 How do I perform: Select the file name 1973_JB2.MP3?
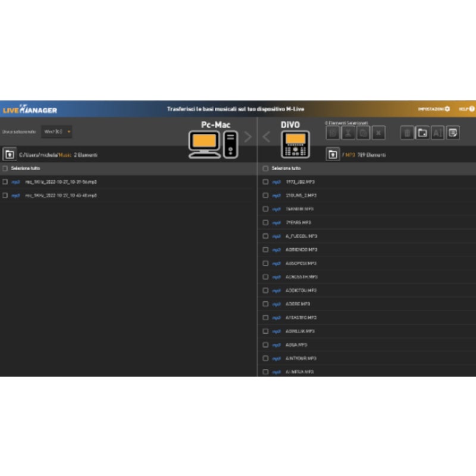click(300, 182)
